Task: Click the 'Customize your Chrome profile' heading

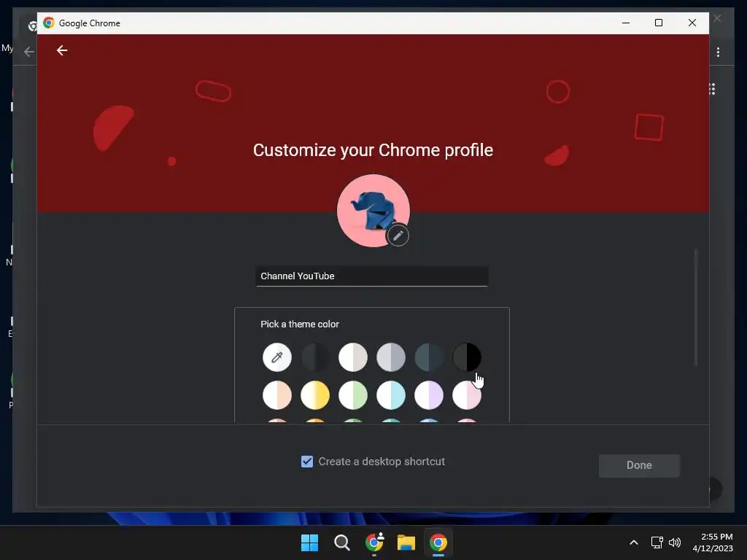Action: pyautogui.click(x=373, y=150)
